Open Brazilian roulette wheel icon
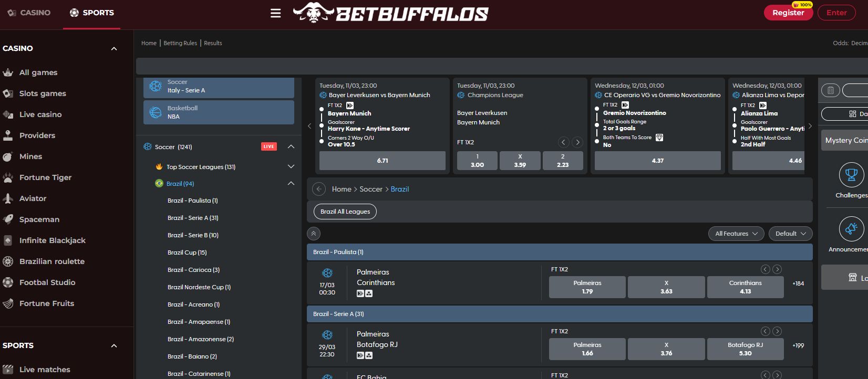This screenshot has height=379, width=868. (8, 261)
